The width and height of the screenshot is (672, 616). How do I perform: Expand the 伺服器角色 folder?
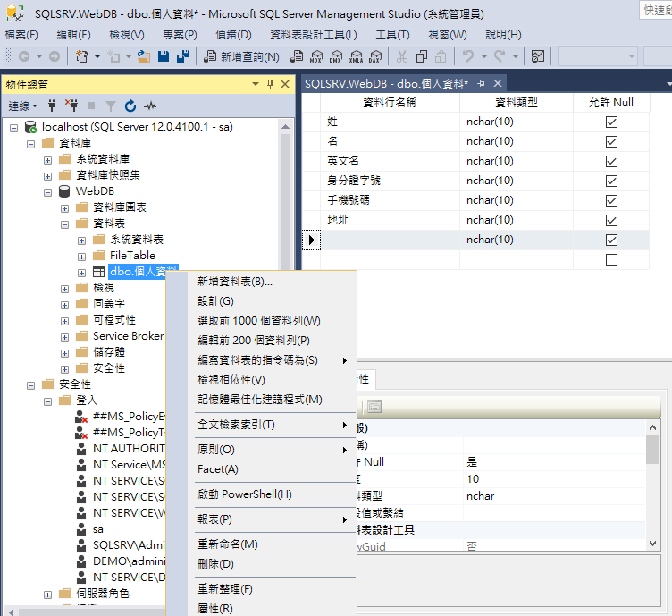coord(47,595)
